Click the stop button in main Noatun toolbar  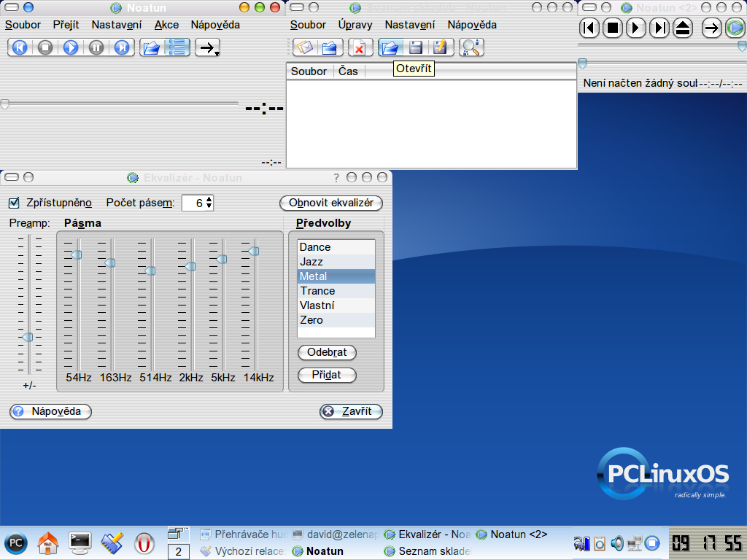[45, 47]
